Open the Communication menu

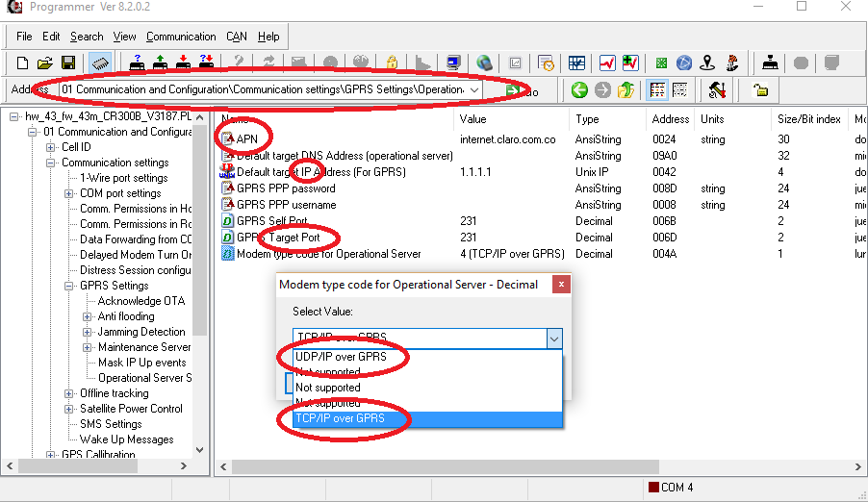(181, 37)
